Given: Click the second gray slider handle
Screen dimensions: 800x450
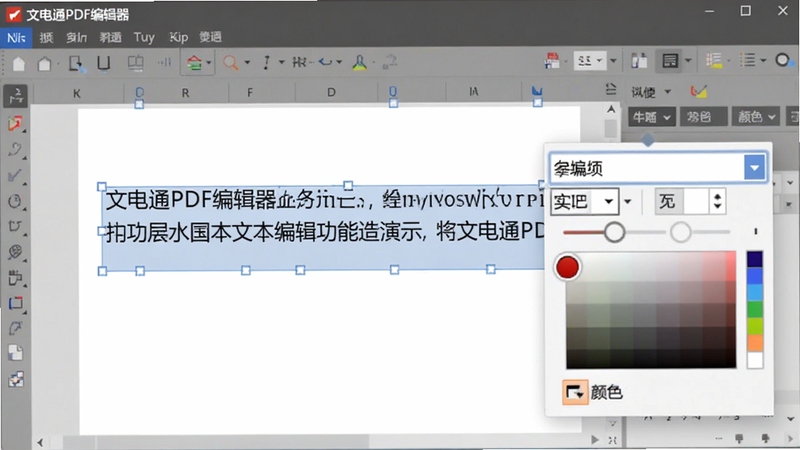Looking at the screenshot, I should pyautogui.click(x=681, y=232).
